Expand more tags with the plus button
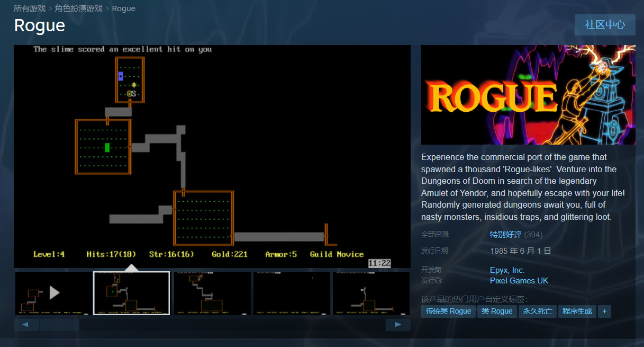This screenshot has height=347, width=644. tap(604, 311)
